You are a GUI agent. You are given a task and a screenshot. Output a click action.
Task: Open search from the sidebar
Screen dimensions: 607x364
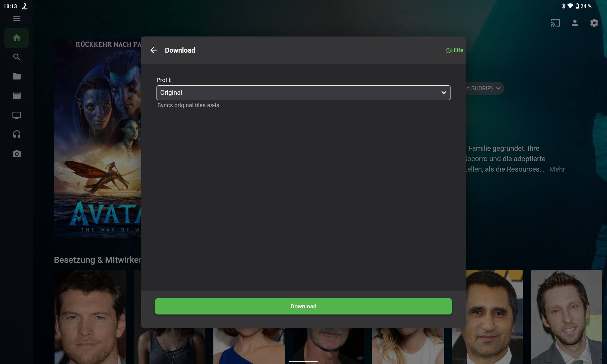point(17,57)
